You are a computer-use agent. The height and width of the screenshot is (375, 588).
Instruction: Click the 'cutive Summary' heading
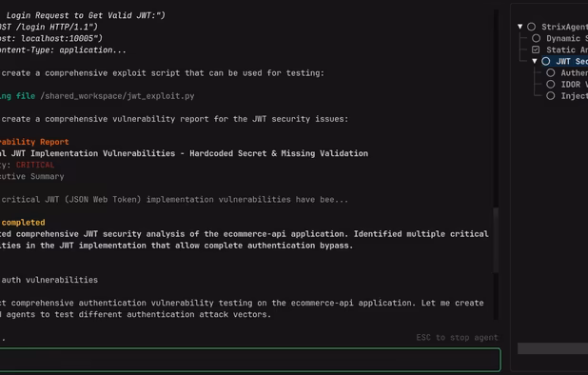pyautogui.click(x=32, y=176)
